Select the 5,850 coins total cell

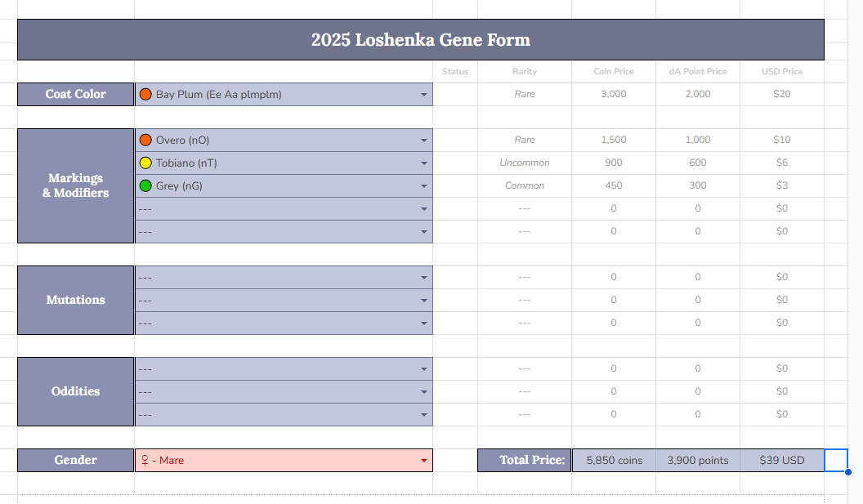614,460
